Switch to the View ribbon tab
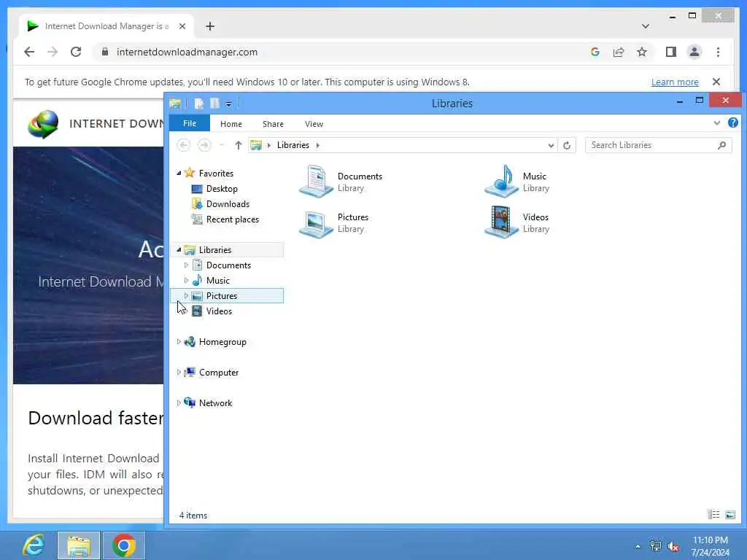The height and width of the screenshot is (560, 747). pyautogui.click(x=314, y=124)
